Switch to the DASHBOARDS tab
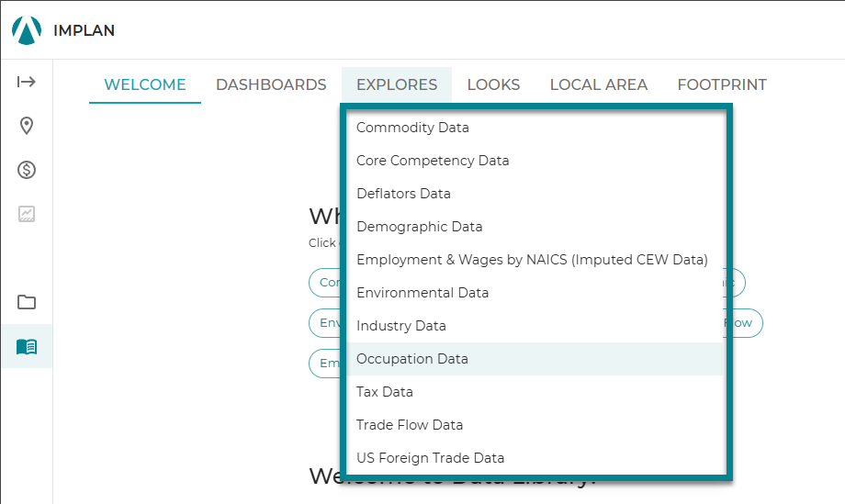 coord(271,84)
